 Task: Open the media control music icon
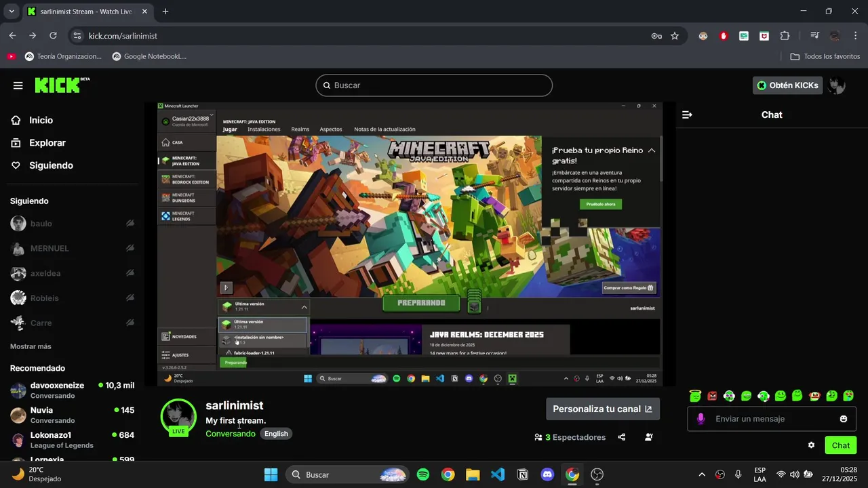[814, 36]
